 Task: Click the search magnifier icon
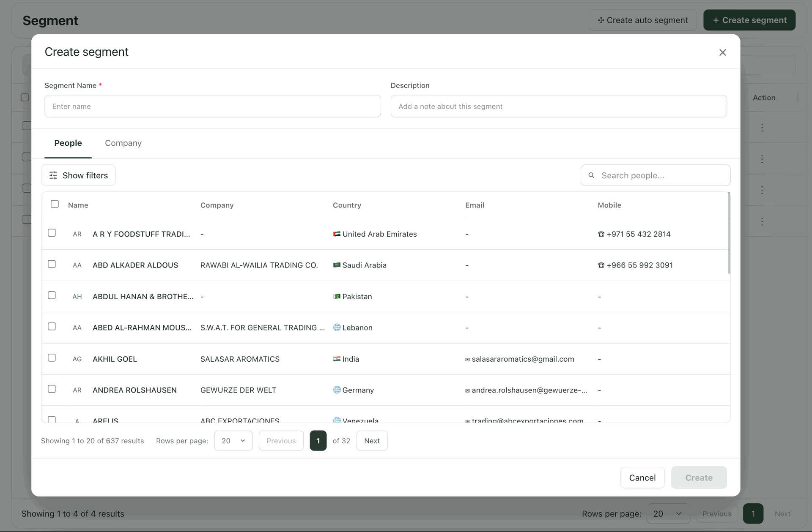[591, 175]
